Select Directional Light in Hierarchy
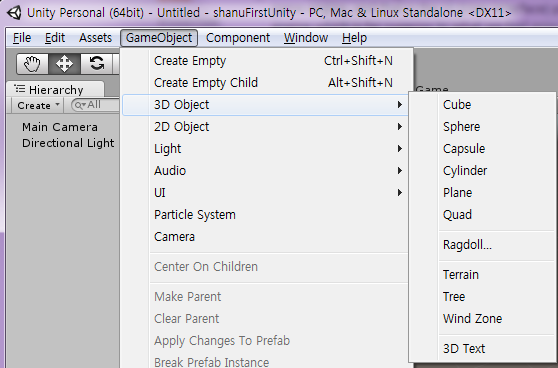The width and height of the screenshot is (558, 368). (x=68, y=143)
